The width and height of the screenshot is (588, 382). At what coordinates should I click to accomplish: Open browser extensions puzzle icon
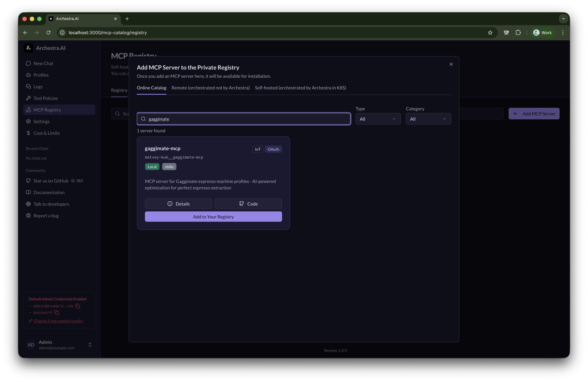point(518,33)
